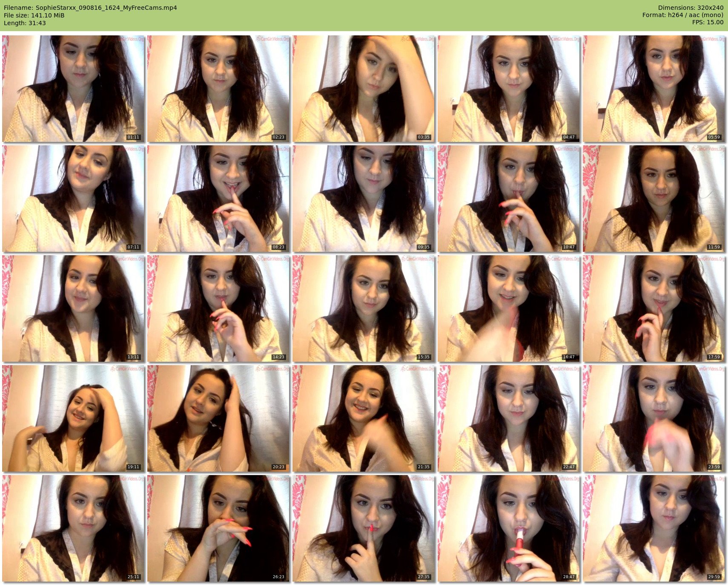Image resolution: width=728 pixels, height=585 pixels.
Task: Click the thumbnail labeled 11:59
Action: (654, 199)
